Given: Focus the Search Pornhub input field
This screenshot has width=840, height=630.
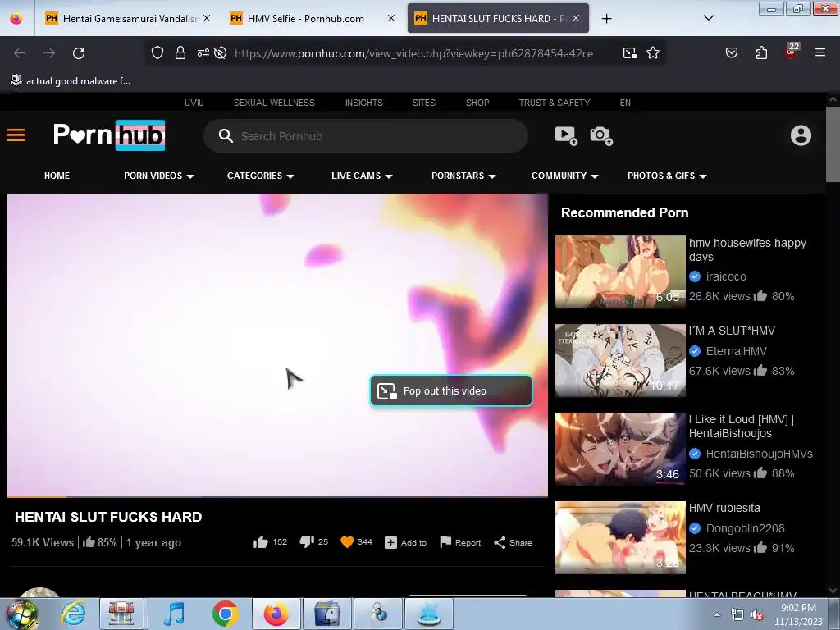Looking at the screenshot, I should point(366,136).
